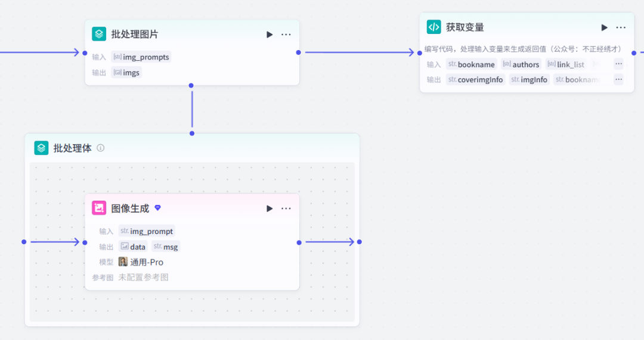Click the diamond badge beside 图像生成
Viewport: 644px width, 340px height.
coord(157,208)
